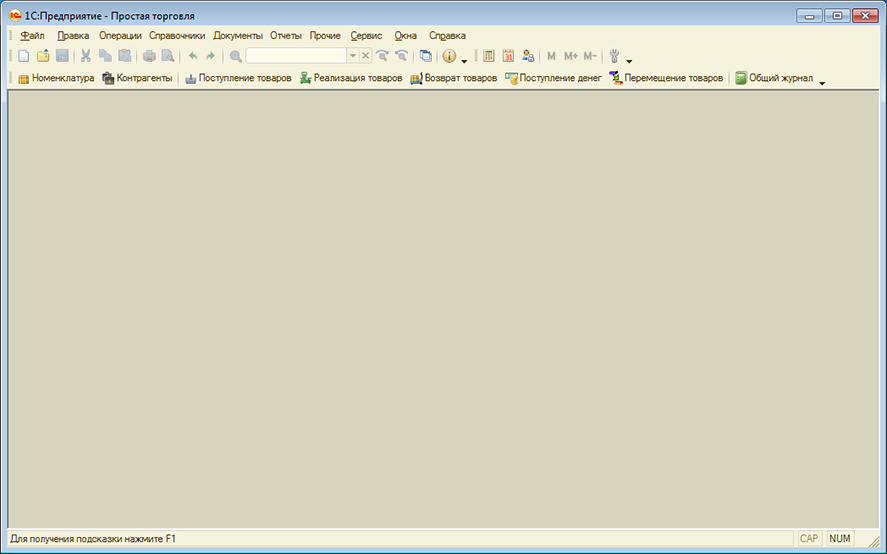Open Перемещение товаров from toolbar

click(x=666, y=78)
